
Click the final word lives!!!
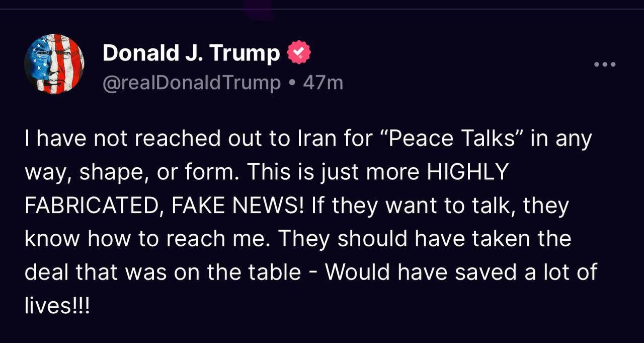pos(57,305)
